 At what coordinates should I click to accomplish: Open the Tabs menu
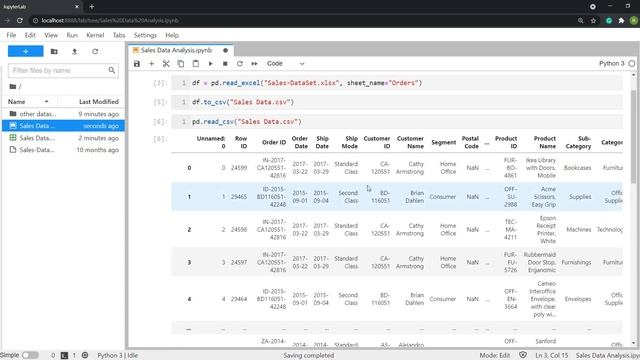click(119, 35)
